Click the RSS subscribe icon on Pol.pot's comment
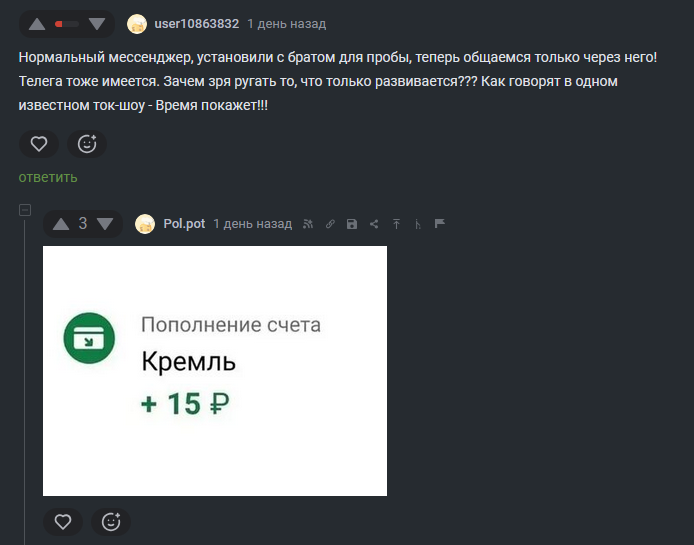 click(308, 224)
